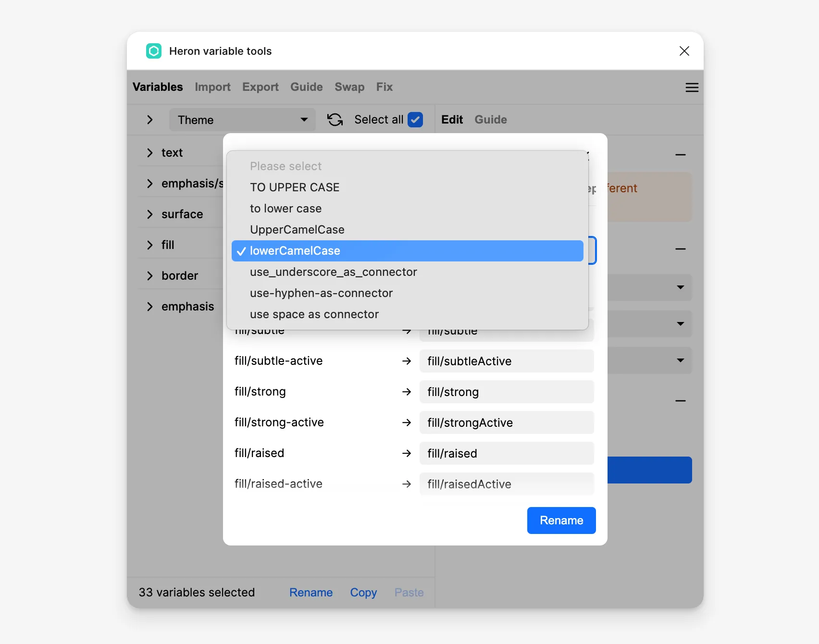The height and width of the screenshot is (644, 819).
Task: Pick the TO UPPER CASE option
Action: coord(295,187)
